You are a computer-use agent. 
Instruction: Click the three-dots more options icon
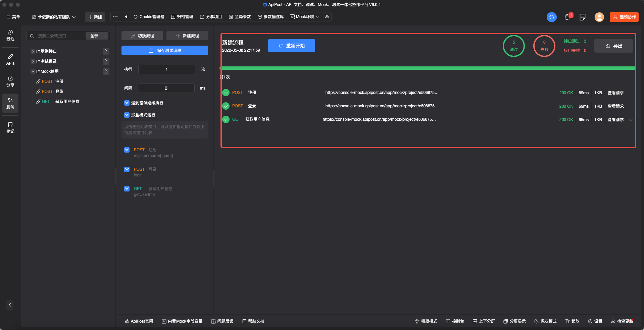coord(115,17)
